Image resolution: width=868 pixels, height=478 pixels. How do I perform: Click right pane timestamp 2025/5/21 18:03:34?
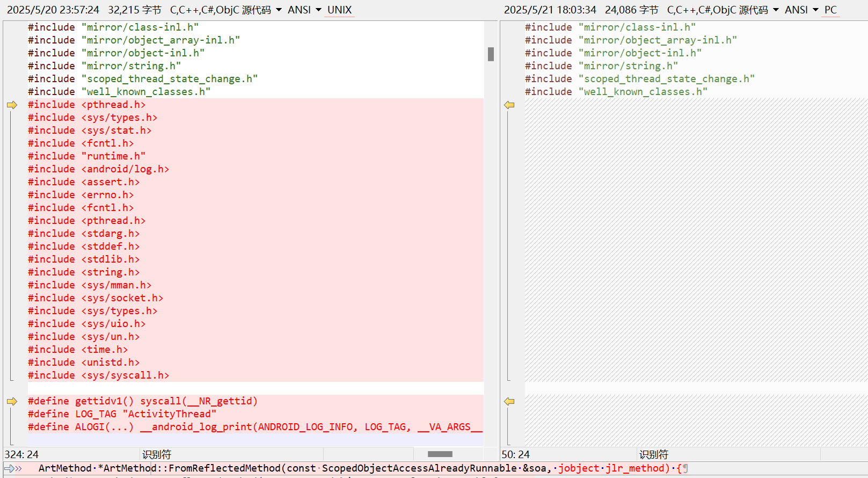[550, 10]
